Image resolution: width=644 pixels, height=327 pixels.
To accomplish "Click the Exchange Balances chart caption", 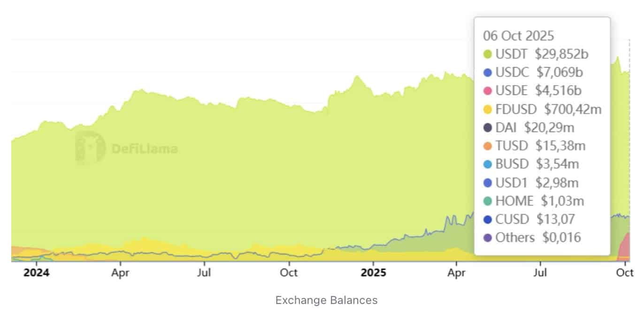I will click(326, 300).
